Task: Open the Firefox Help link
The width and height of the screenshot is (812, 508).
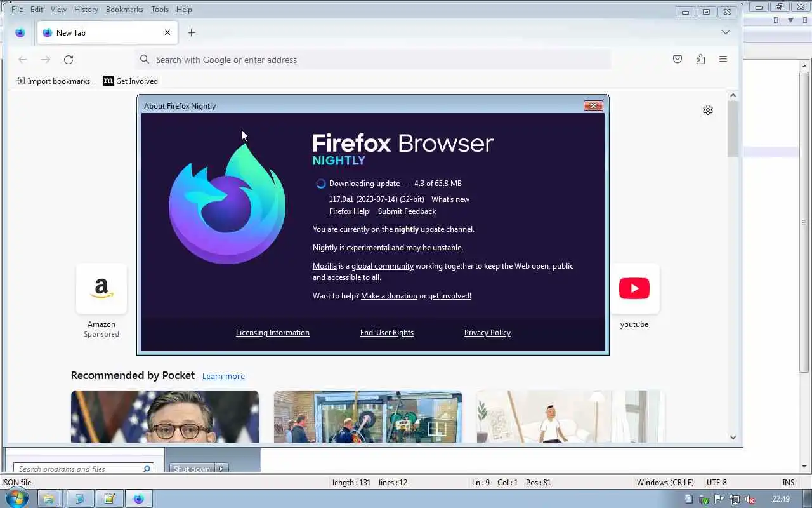Action: pos(349,211)
